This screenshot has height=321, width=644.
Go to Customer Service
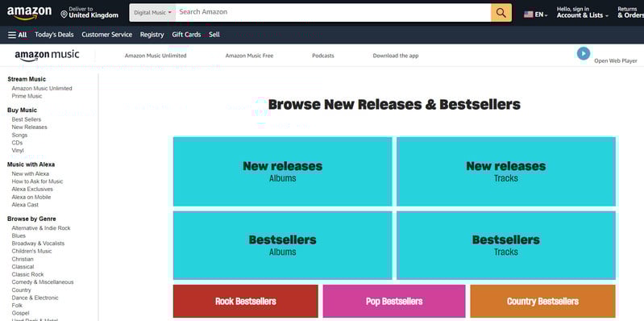(x=106, y=35)
